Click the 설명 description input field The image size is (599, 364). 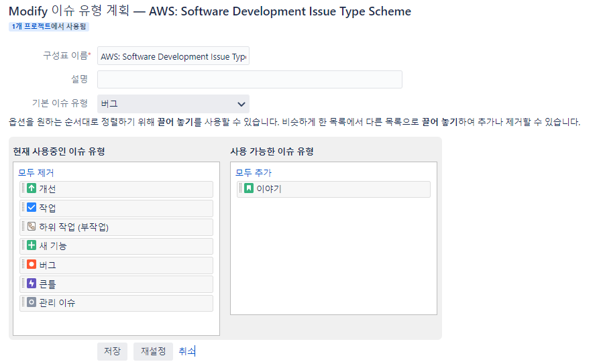[250, 80]
